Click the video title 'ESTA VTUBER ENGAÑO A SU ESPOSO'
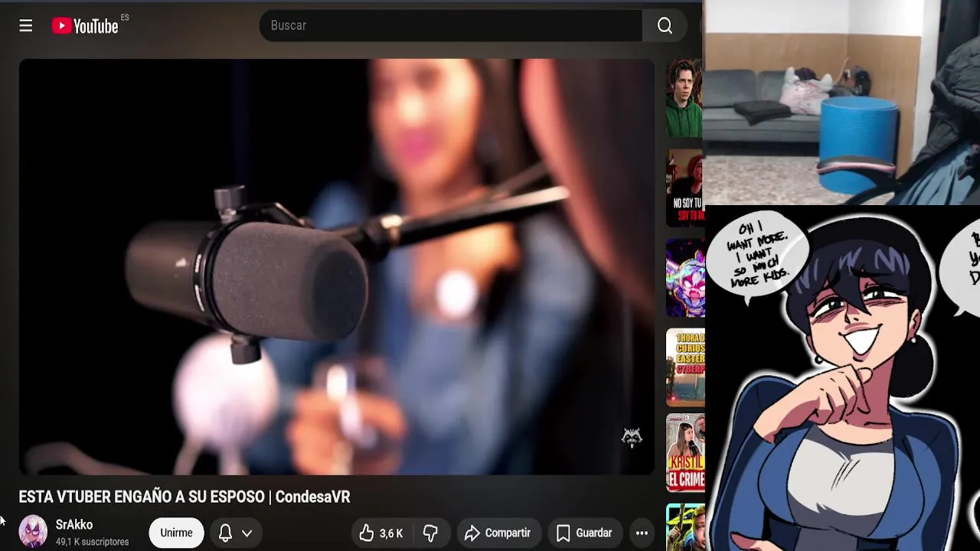This screenshot has height=551, width=980. click(x=185, y=497)
